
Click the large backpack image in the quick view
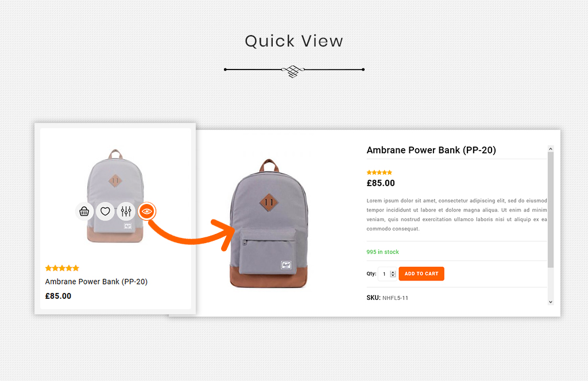(269, 224)
